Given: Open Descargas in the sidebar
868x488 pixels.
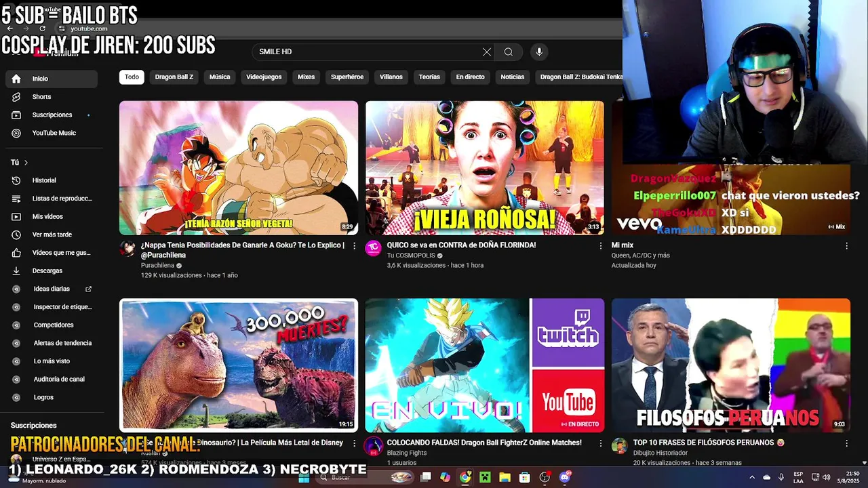Looking at the screenshot, I should tap(52, 270).
